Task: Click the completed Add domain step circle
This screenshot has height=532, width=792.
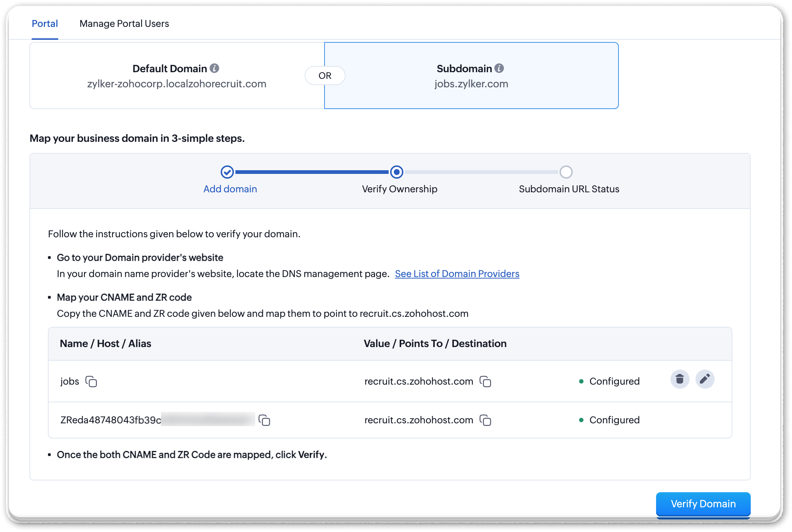Action: pos(227,172)
